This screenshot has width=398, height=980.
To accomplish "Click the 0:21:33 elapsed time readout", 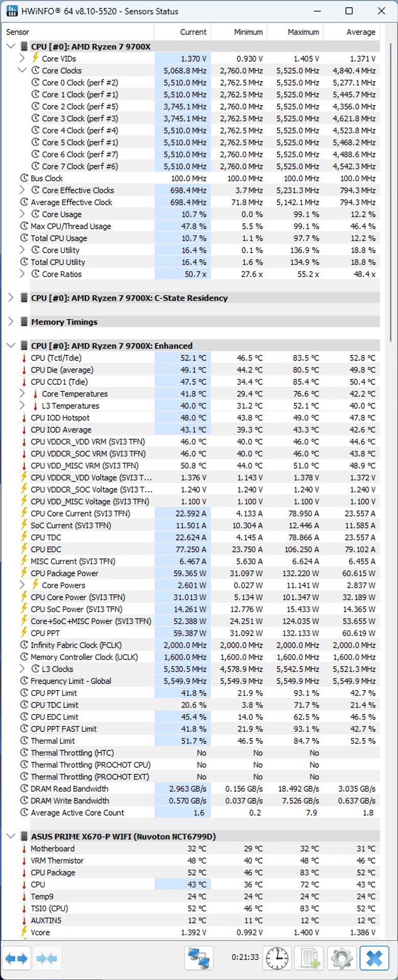I will click(x=245, y=958).
